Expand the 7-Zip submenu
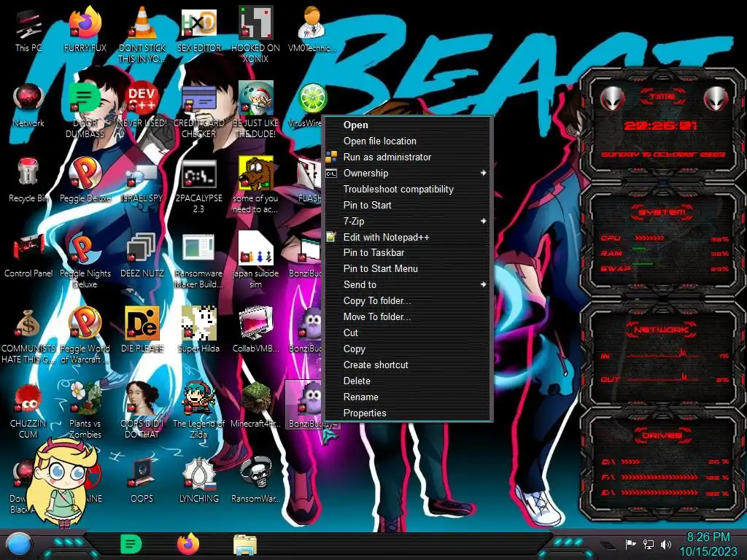Image resolution: width=747 pixels, height=560 pixels. coord(408,221)
